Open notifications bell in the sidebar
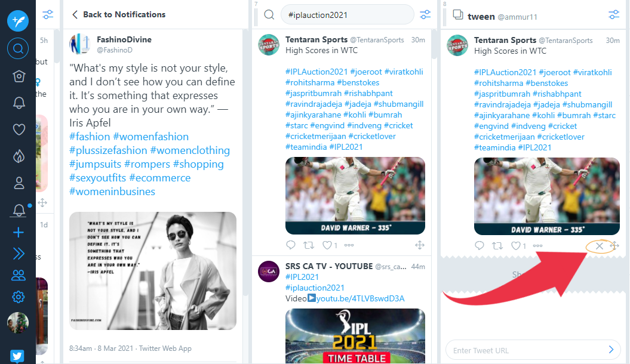 [x=19, y=103]
